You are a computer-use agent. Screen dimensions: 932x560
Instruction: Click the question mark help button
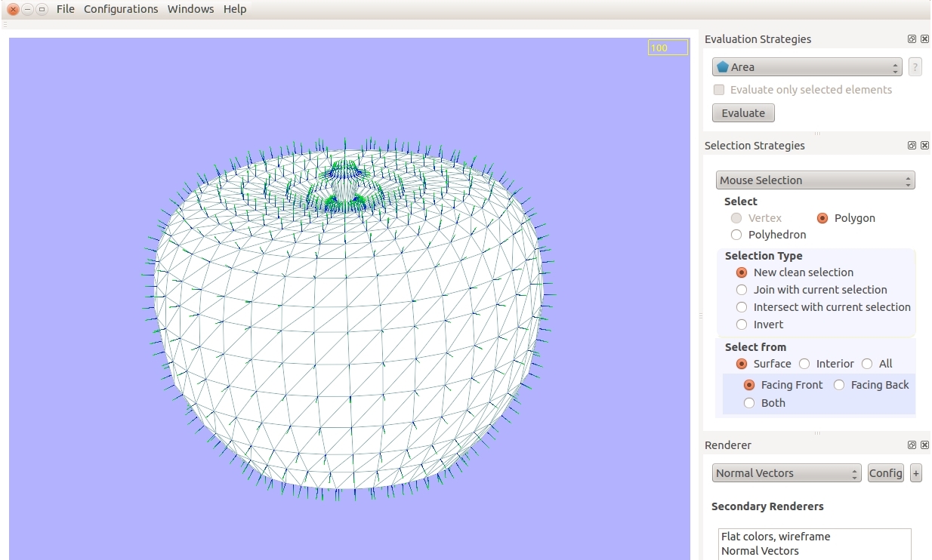point(915,67)
